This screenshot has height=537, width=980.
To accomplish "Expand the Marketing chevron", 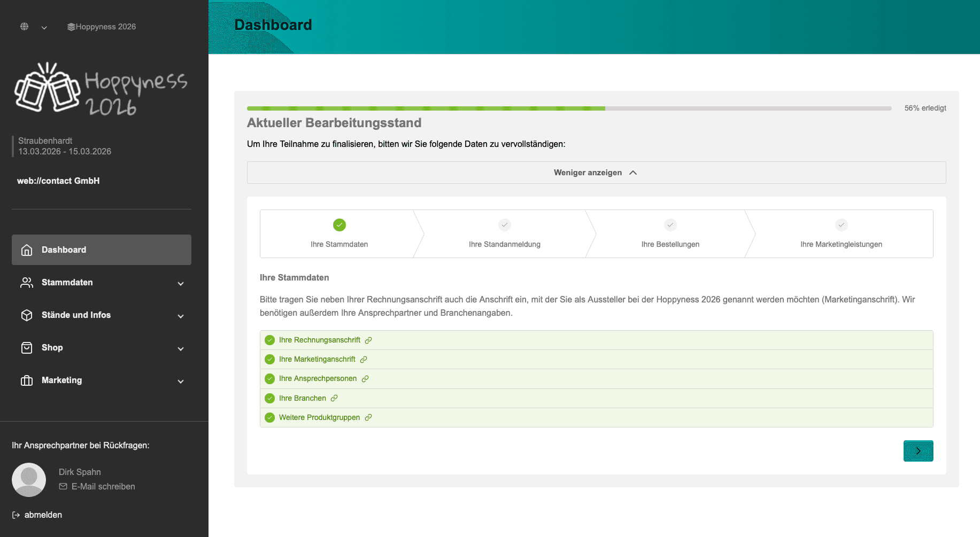I will pos(181,382).
